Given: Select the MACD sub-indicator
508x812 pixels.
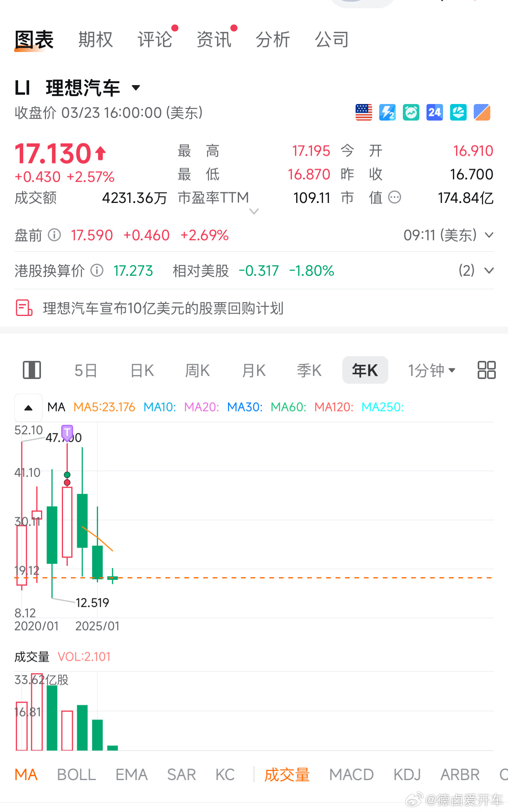Looking at the screenshot, I should click(x=352, y=775).
